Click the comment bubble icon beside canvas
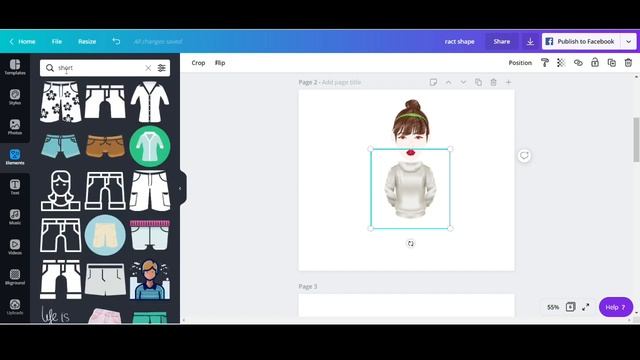The image size is (640, 360). pos(524,156)
